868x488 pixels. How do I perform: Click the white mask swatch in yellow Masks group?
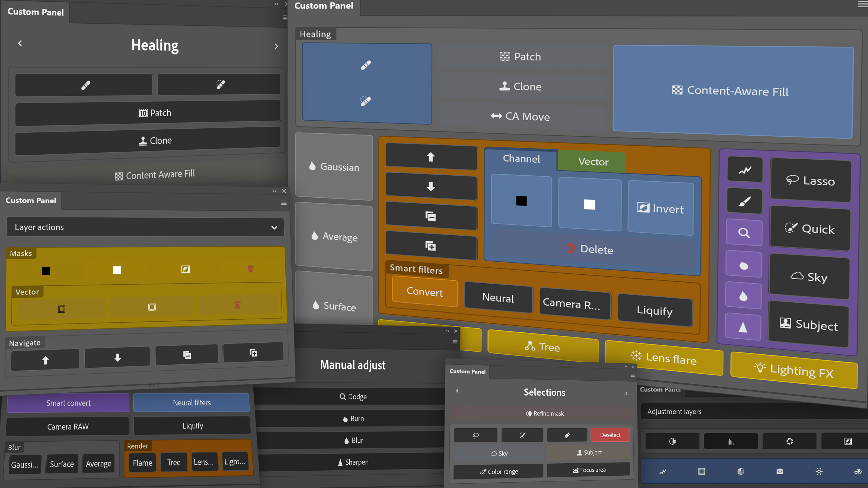[117, 270]
